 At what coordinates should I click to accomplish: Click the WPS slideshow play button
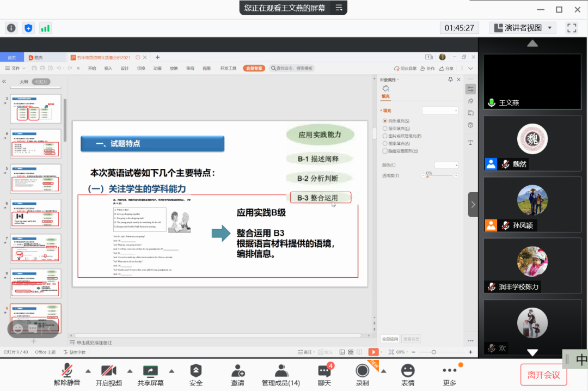pos(373,352)
